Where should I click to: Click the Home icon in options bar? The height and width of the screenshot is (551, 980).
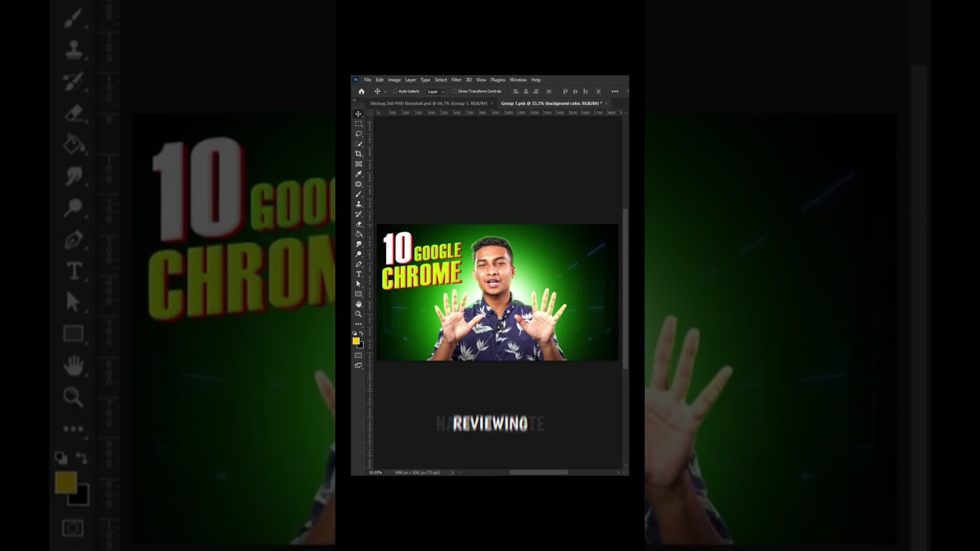point(361,91)
